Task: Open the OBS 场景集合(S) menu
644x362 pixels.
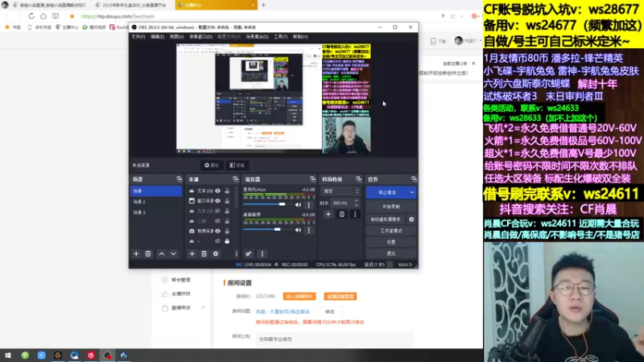Action: point(257,36)
